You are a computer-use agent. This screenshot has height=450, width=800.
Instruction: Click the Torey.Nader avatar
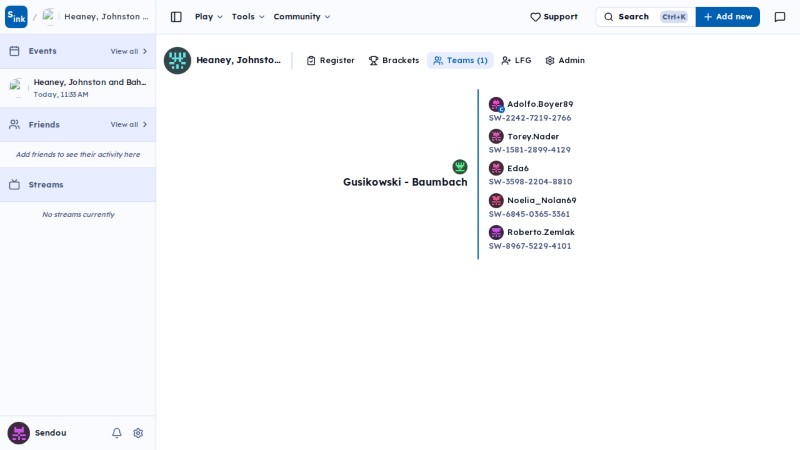click(x=496, y=136)
